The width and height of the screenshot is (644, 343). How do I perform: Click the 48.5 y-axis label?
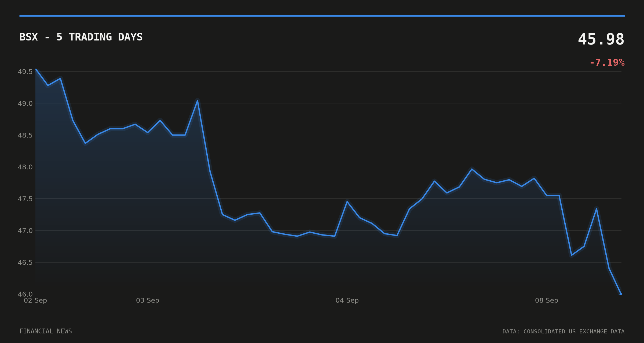point(25,135)
